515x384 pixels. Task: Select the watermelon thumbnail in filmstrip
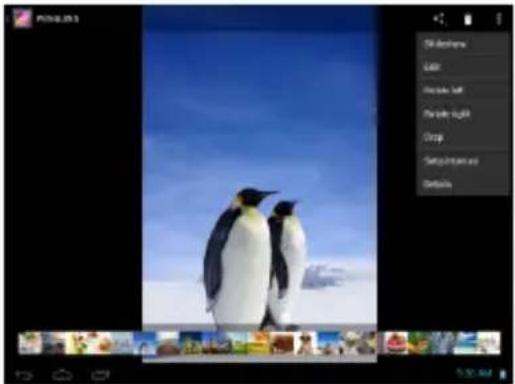(395, 343)
